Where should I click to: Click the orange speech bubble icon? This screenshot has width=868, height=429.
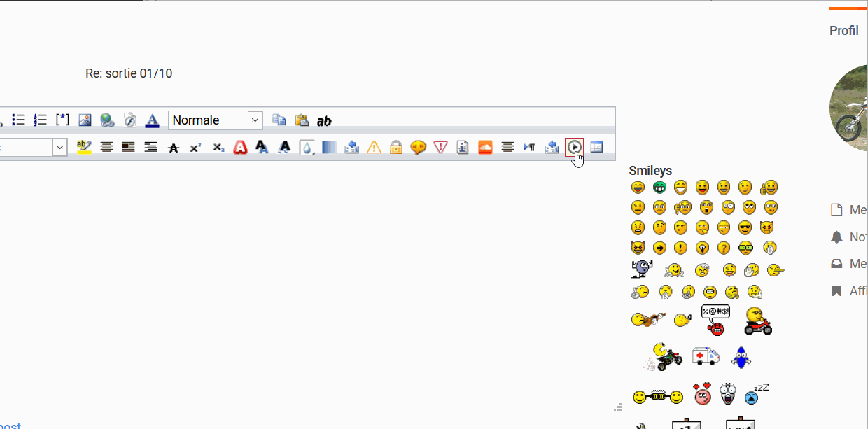click(x=419, y=147)
